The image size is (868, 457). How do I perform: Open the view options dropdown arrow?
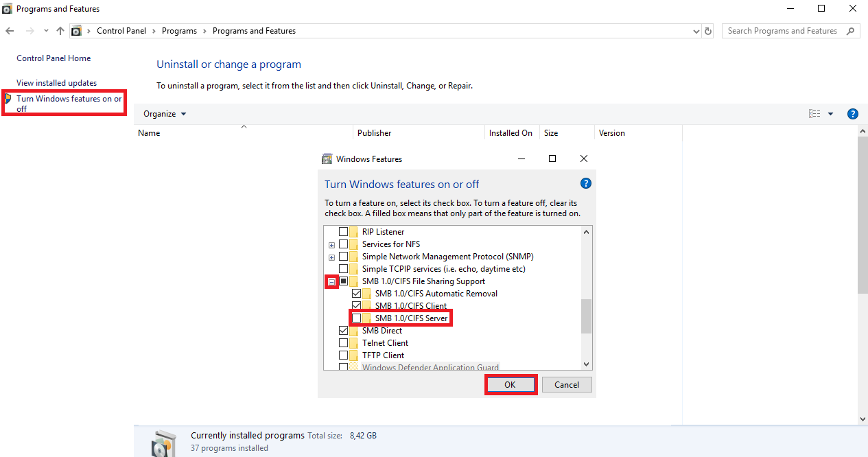pos(830,114)
